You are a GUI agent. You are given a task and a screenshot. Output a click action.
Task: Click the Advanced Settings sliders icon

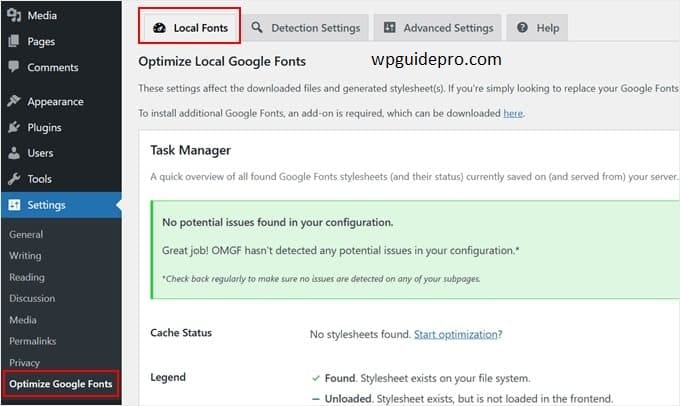[389, 27]
